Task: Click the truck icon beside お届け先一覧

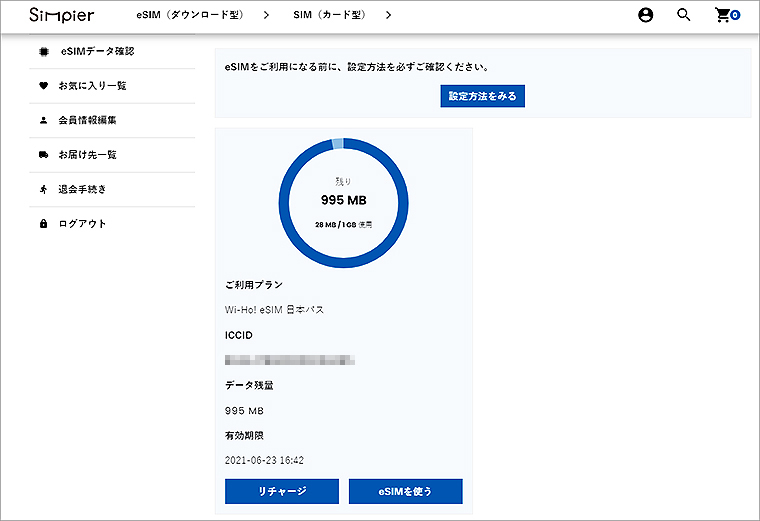Action: [x=43, y=155]
